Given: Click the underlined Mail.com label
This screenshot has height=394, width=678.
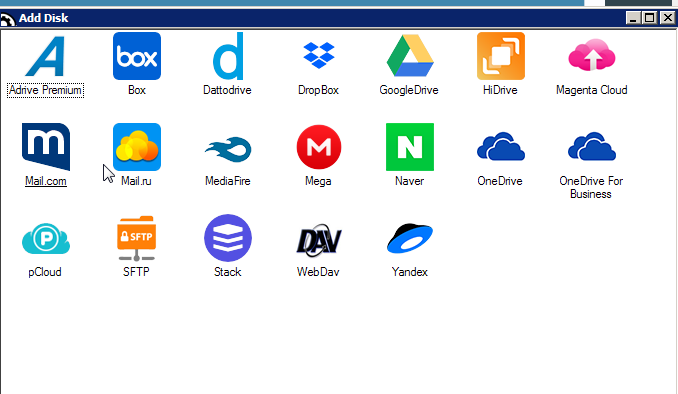Looking at the screenshot, I should click(x=46, y=181).
